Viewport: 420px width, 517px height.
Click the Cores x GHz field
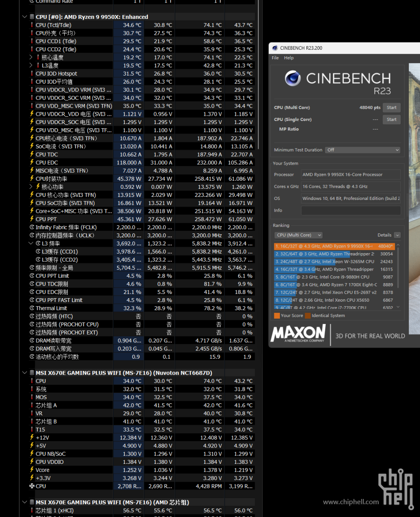point(351,187)
